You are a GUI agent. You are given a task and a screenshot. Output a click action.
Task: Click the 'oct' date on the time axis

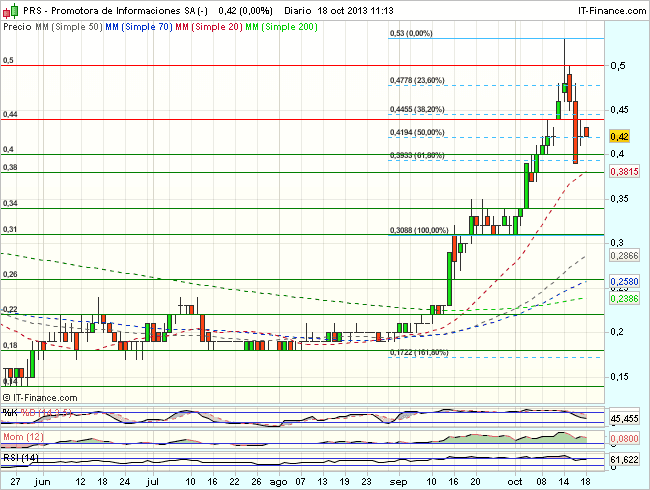pos(515,482)
